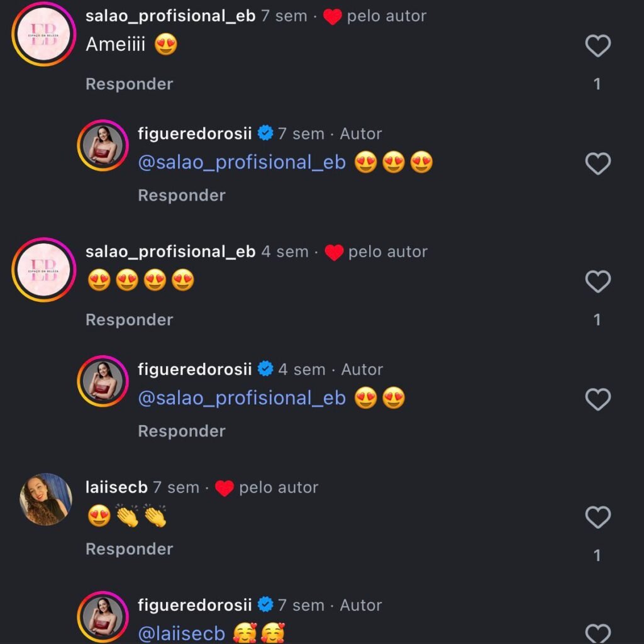View like count on 'Ameiiii' comment

pyautogui.click(x=597, y=84)
